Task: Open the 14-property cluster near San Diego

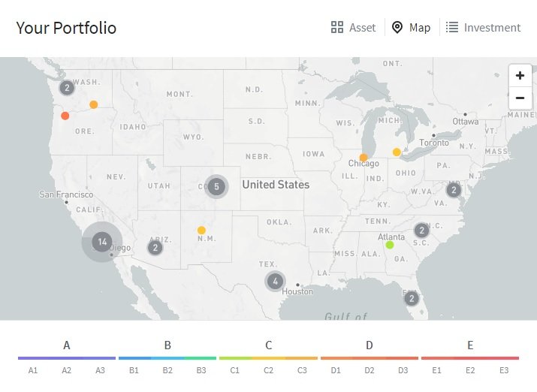Action: point(102,242)
